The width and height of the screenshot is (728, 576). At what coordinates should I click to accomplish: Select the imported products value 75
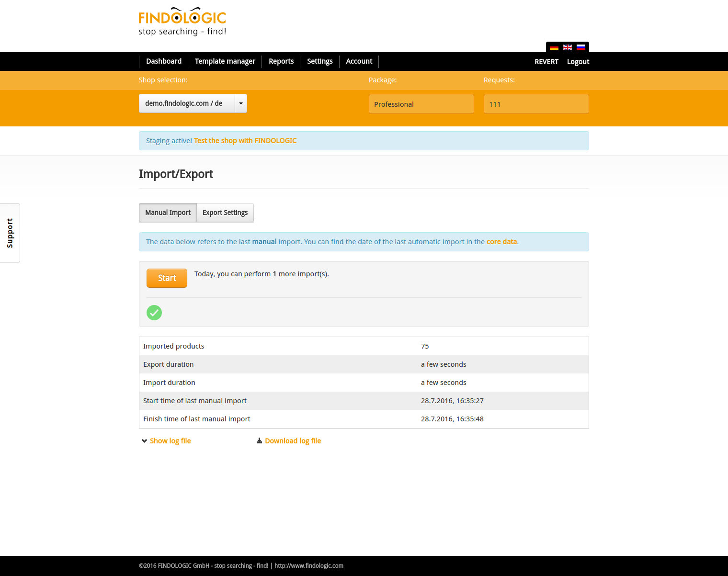425,346
